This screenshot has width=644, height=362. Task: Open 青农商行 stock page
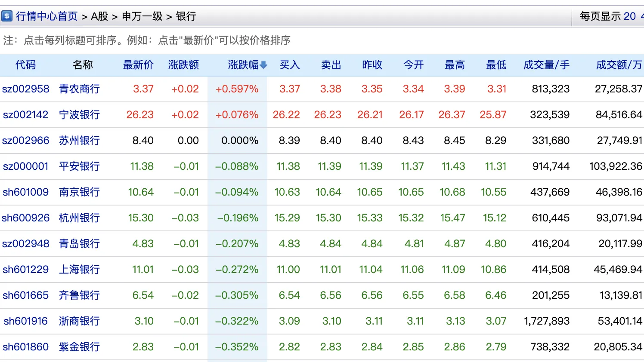pos(79,89)
